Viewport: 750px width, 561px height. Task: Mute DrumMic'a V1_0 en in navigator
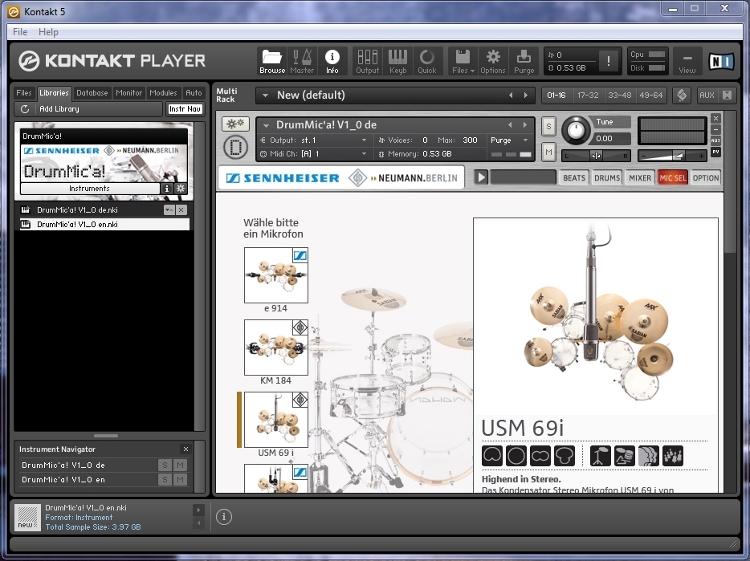(x=180, y=480)
